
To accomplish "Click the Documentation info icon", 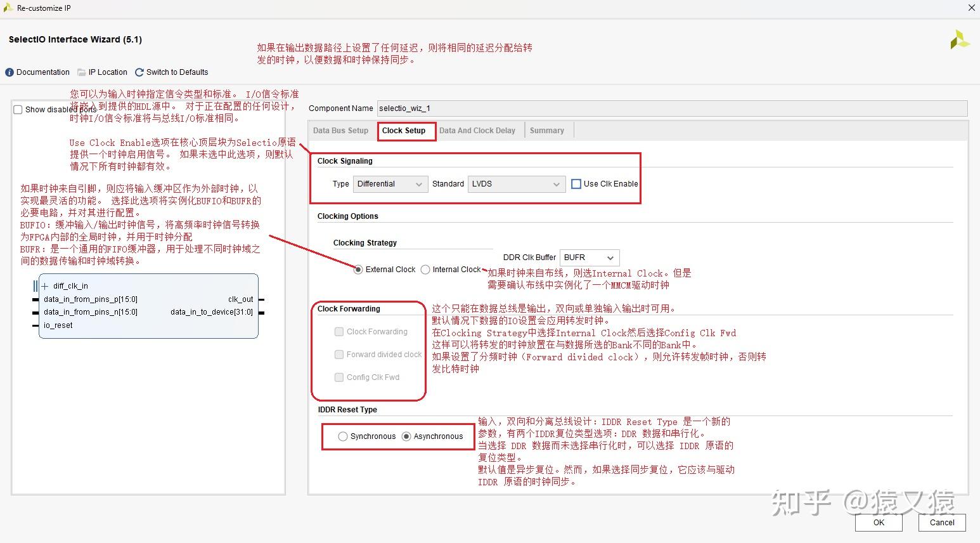I will pos(9,72).
